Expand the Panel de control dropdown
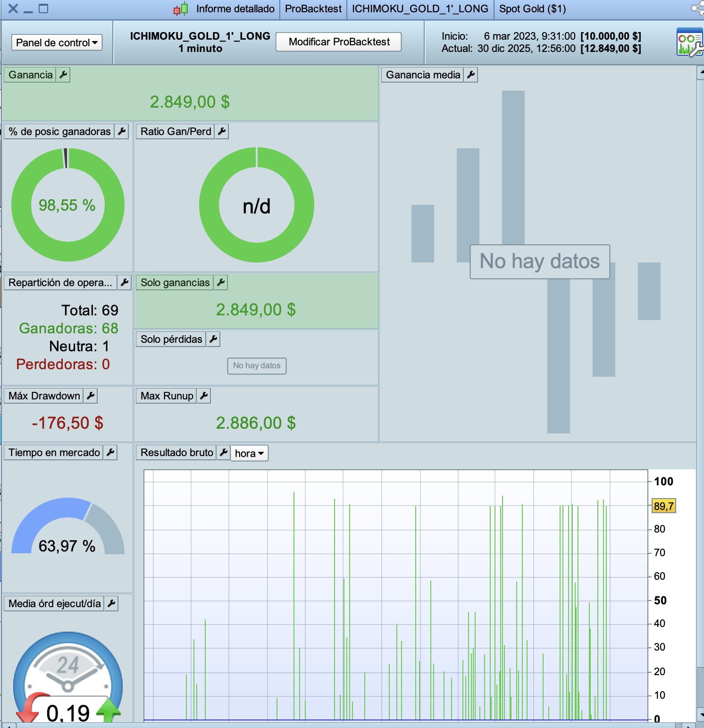The image size is (704, 728). (x=57, y=42)
